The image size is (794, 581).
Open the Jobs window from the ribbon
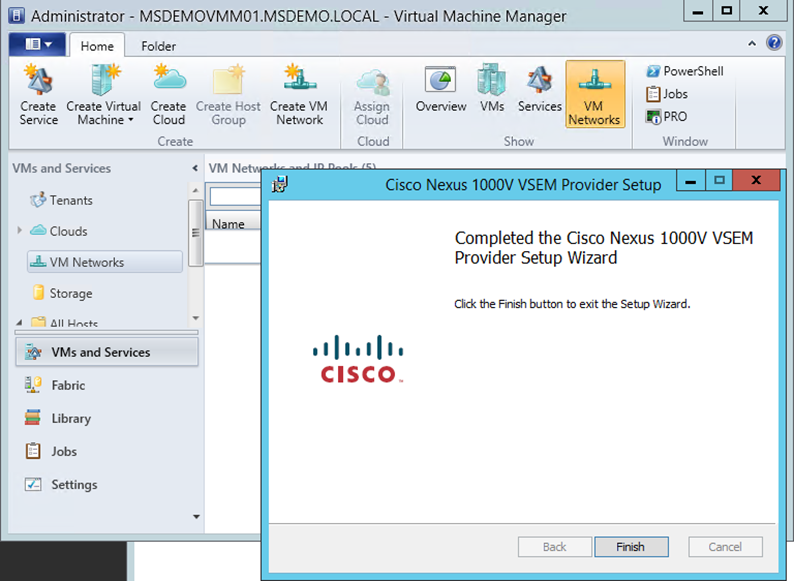coord(667,94)
